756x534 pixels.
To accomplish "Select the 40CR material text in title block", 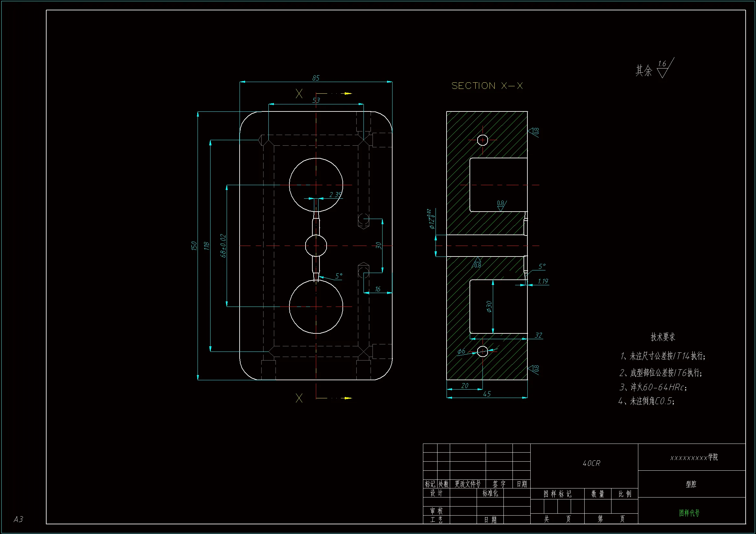I will coord(591,463).
